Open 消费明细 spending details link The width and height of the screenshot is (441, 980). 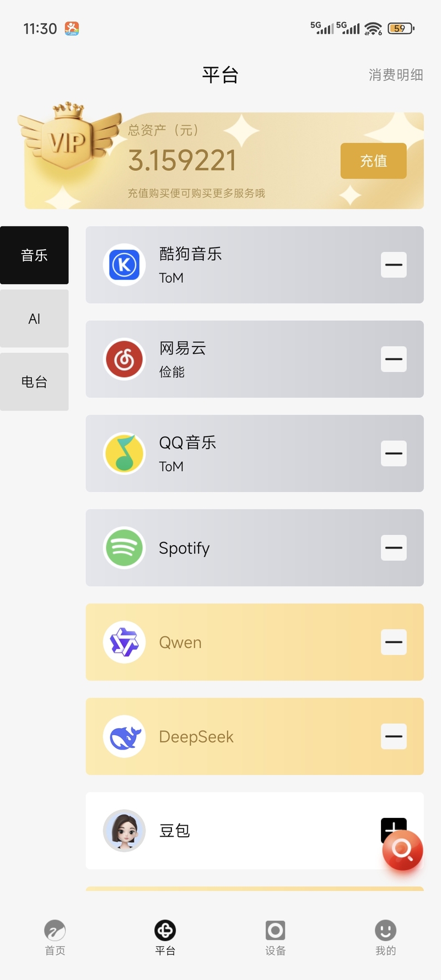(395, 75)
